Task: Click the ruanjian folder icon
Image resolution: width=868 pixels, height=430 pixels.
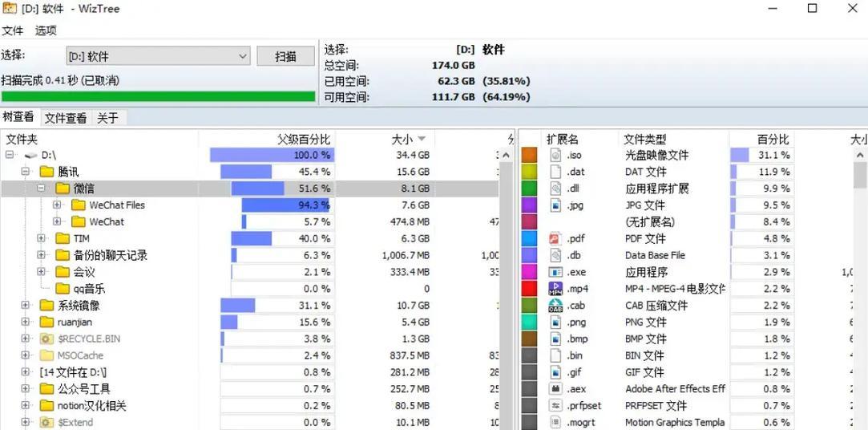Action: click(x=46, y=322)
